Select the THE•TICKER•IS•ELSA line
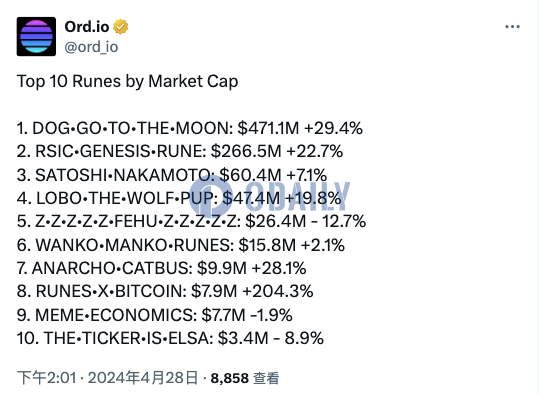This screenshot has width=539, height=394. pos(170,338)
